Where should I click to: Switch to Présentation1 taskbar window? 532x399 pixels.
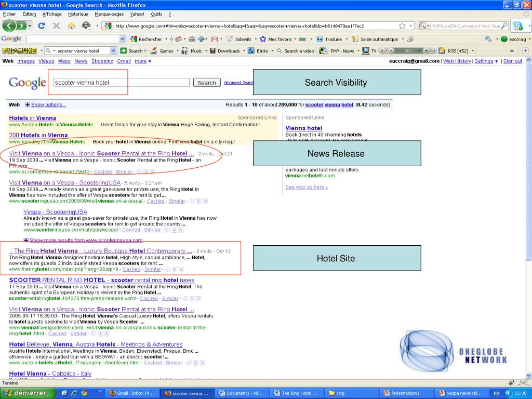[406, 393]
